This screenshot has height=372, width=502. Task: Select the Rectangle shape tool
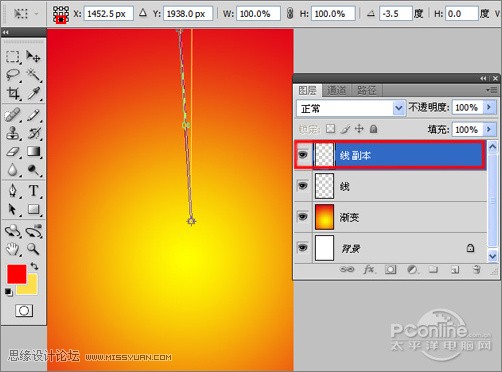pos(33,209)
